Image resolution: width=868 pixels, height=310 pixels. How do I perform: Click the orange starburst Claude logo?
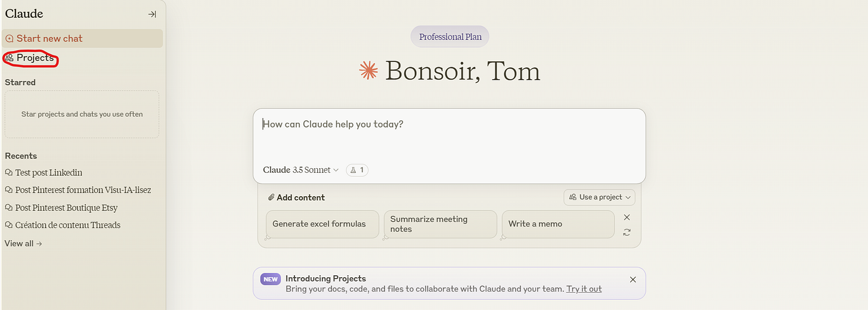click(368, 71)
